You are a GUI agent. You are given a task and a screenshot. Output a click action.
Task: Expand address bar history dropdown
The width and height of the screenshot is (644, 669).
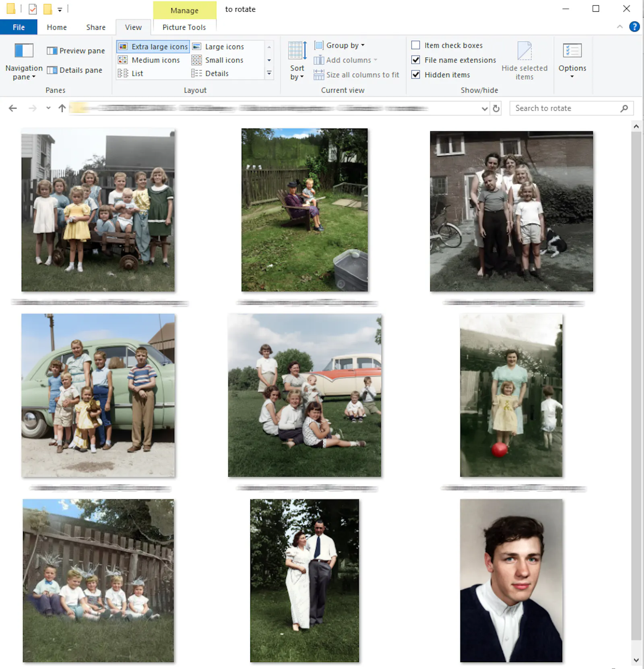coord(485,108)
